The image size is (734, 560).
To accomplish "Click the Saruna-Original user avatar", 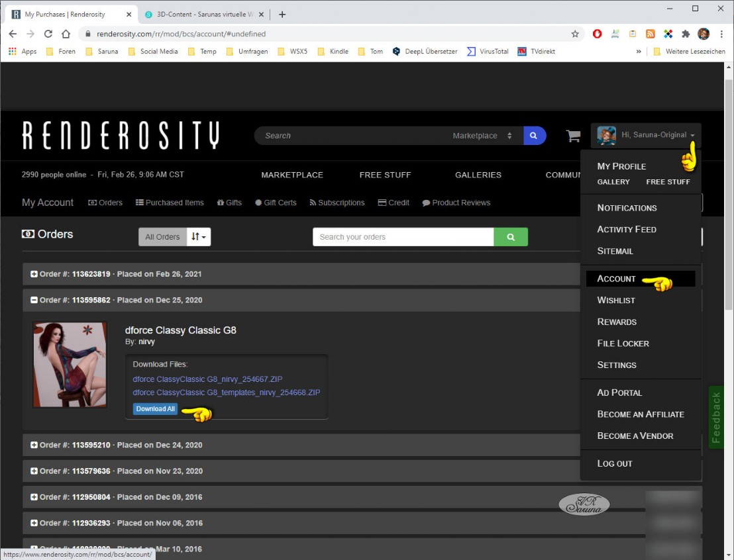I will [x=606, y=135].
